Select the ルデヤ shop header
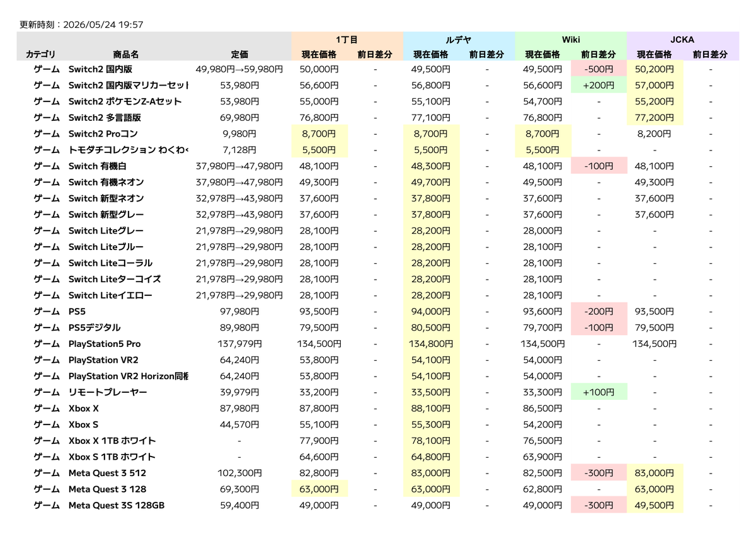 tap(459, 39)
